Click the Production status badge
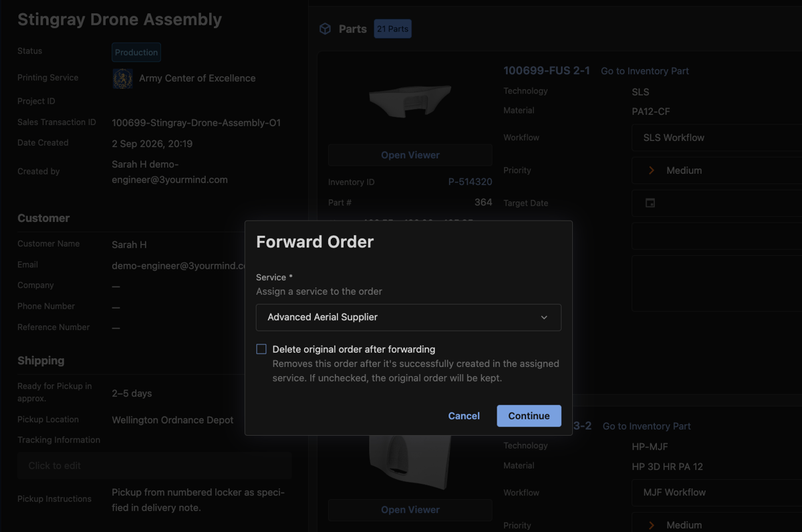Image resolution: width=802 pixels, height=532 pixels. pos(136,52)
